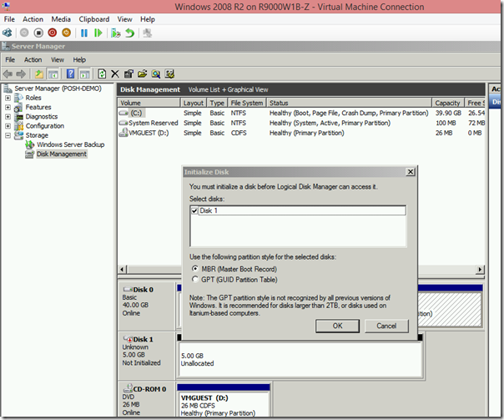This screenshot has height=420, width=504.
Task: Select the VMGUEST (D:) volume row
Action: (x=301, y=133)
